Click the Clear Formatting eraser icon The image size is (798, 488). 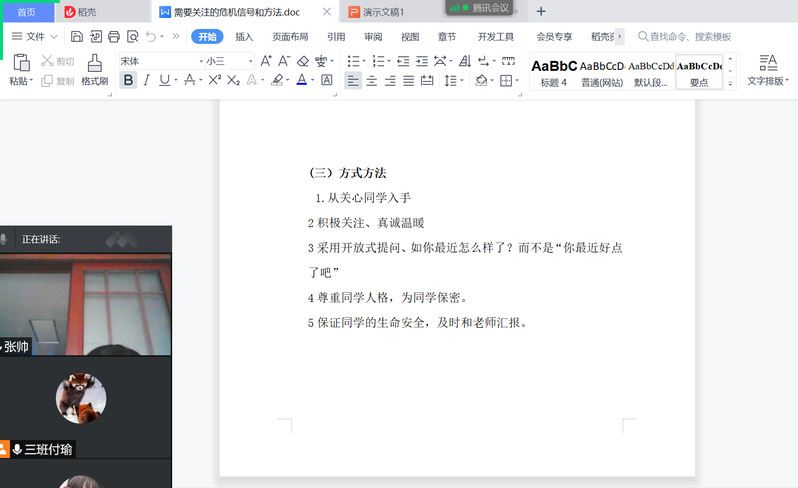pos(304,61)
